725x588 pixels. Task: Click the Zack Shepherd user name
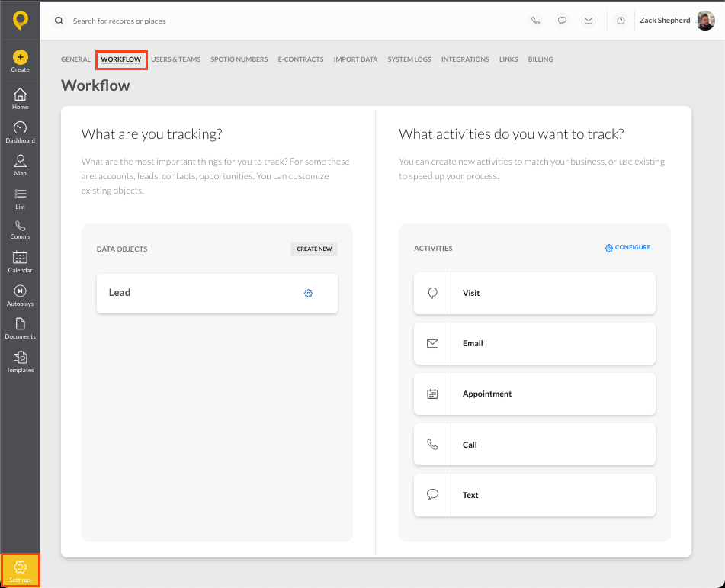tap(665, 21)
